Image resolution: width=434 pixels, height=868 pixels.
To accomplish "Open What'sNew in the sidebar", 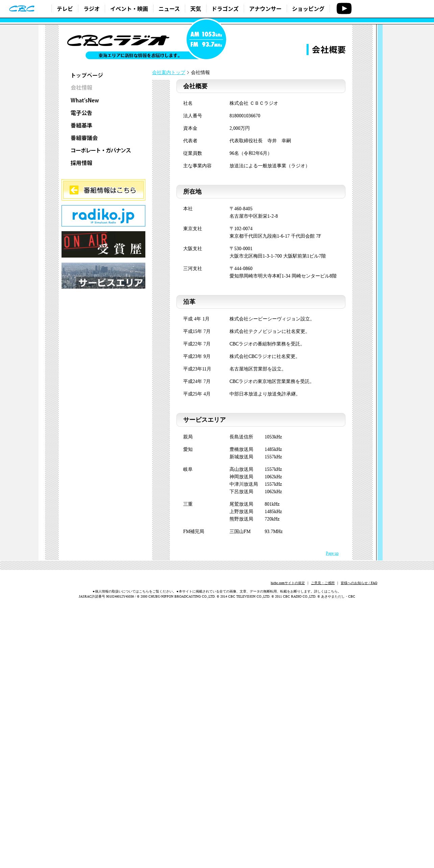I will point(85,100).
